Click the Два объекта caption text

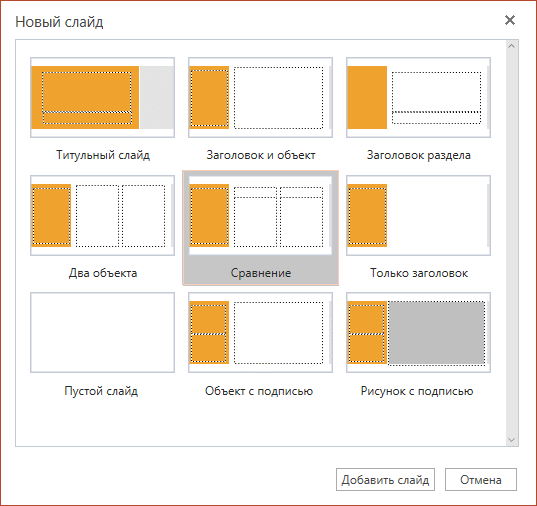[103, 273]
